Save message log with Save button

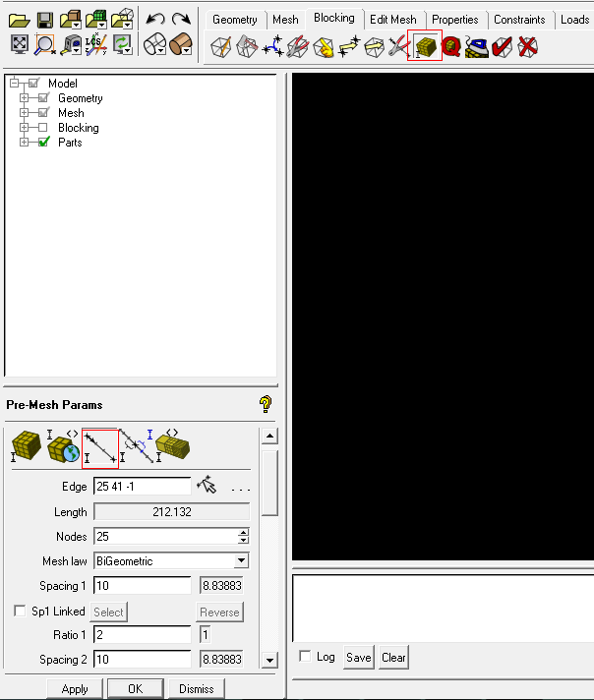[x=359, y=657]
